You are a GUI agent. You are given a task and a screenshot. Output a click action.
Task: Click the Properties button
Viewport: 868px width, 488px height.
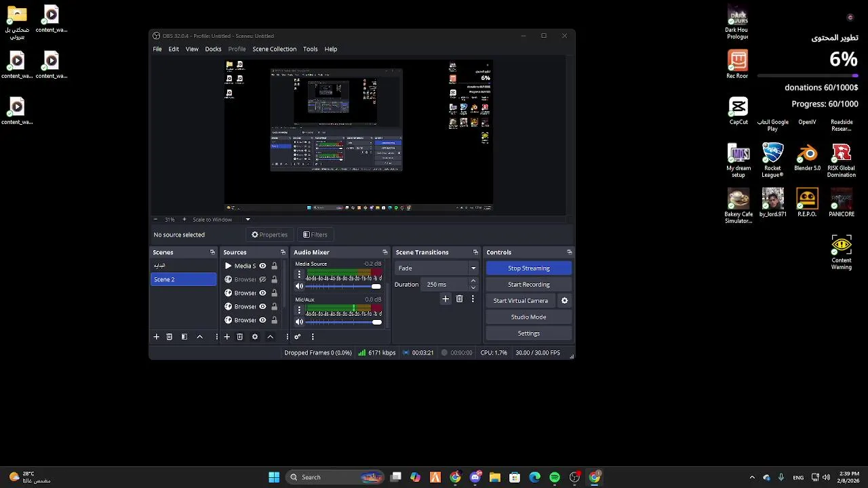[270, 235]
